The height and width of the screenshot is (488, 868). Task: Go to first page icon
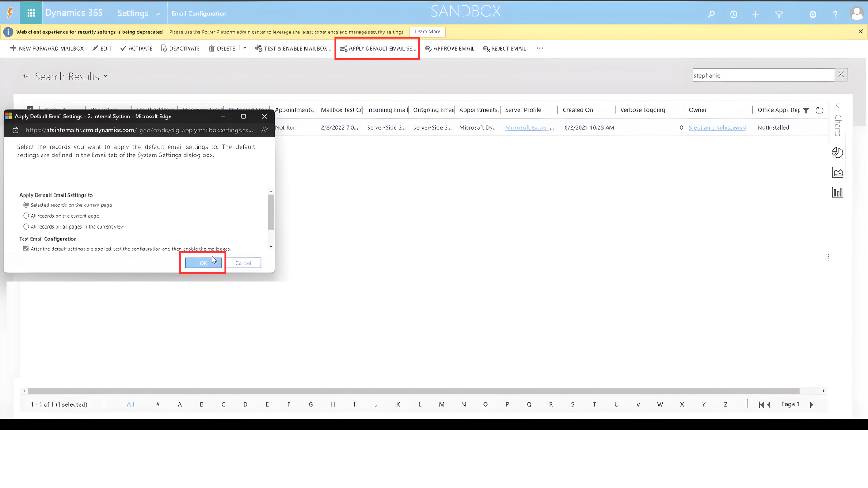click(x=761, y=405)
